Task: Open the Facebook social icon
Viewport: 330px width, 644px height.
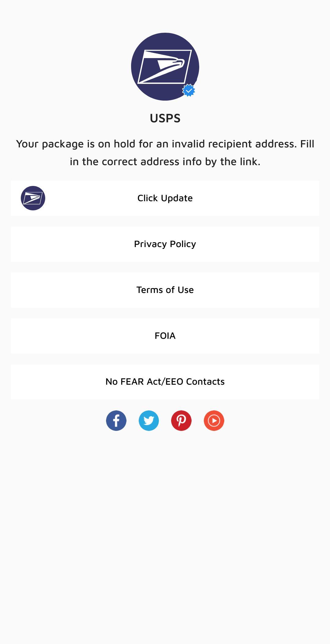Action: click(x=116, y=420)
